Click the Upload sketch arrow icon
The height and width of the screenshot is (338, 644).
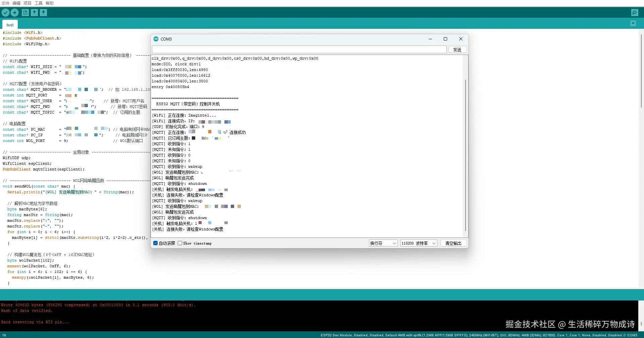coord(15,13)
